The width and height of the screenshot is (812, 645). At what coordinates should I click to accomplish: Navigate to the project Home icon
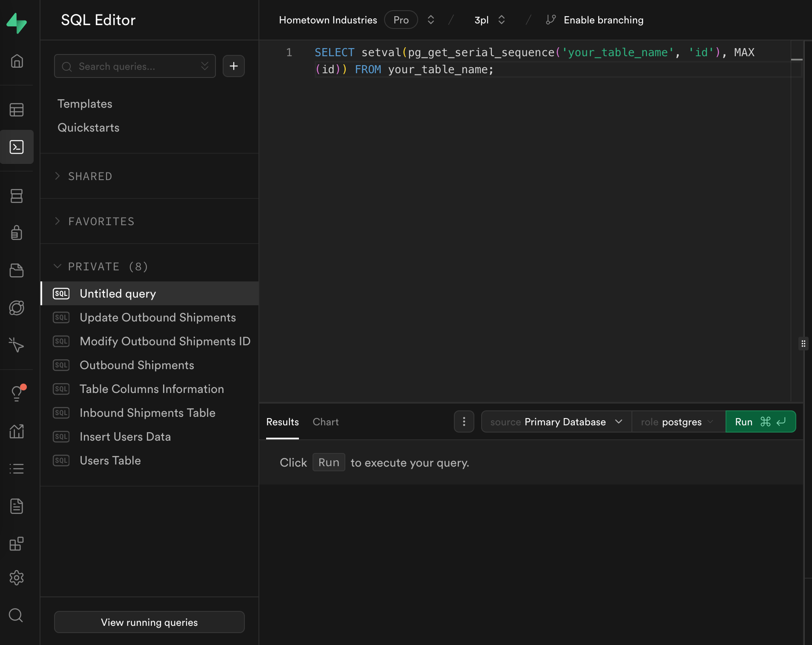[x=17, y=61]
